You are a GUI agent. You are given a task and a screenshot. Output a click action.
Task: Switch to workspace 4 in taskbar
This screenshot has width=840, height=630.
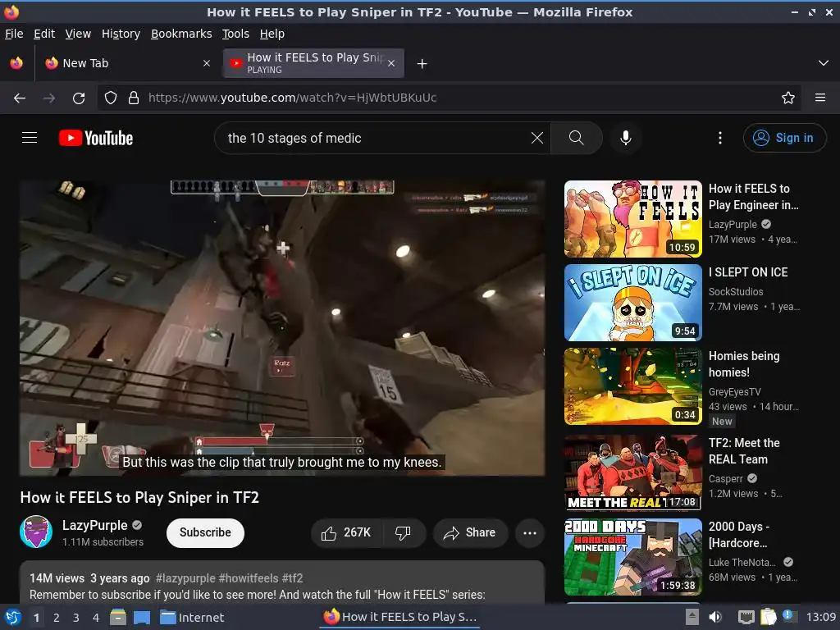coord(96,617)
